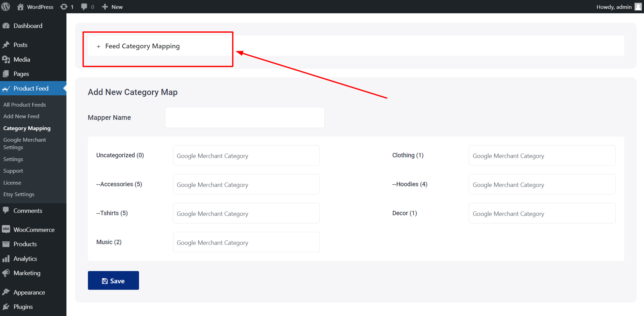Select the Media library icon

(x=6, y=59)
